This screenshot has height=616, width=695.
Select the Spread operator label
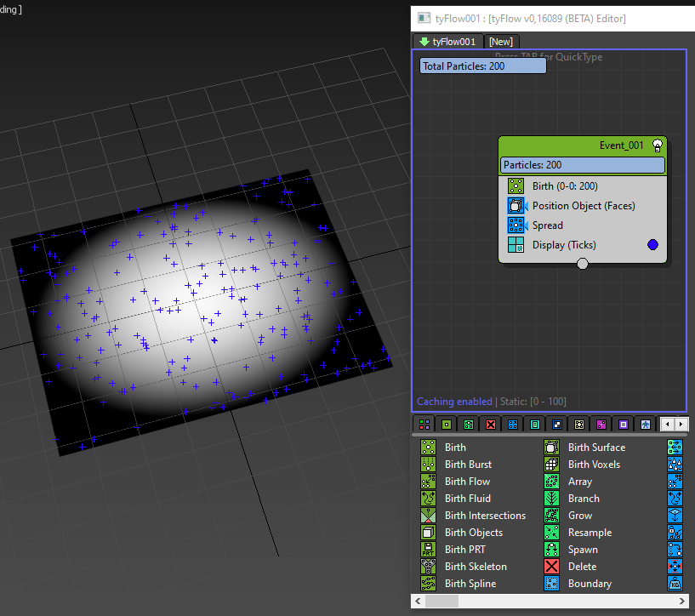pos(547,225)
